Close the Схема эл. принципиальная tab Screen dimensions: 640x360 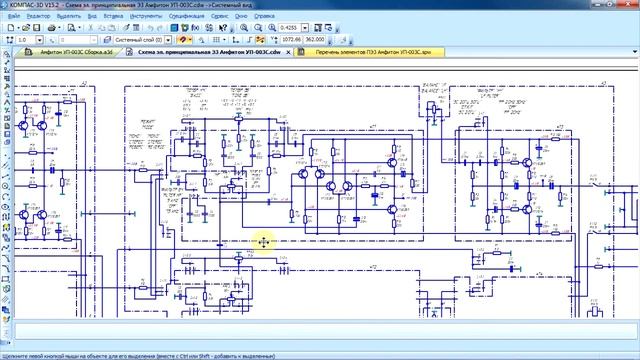288,52
